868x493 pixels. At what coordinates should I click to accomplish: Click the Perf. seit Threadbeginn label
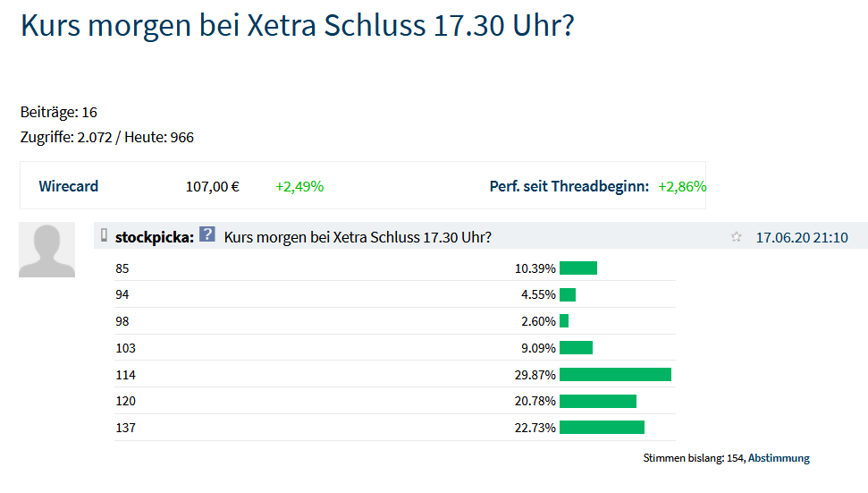coord(569,186)
